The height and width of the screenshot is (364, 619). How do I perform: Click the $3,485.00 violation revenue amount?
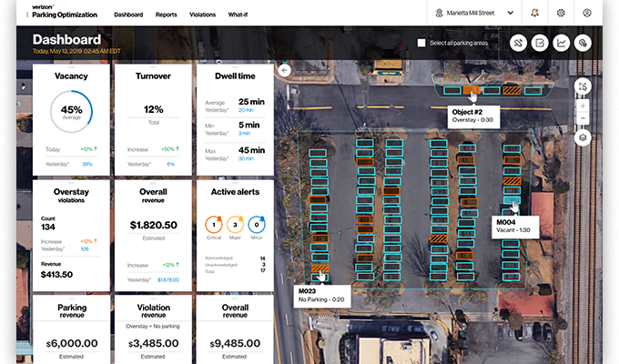(x=153, y=343)
